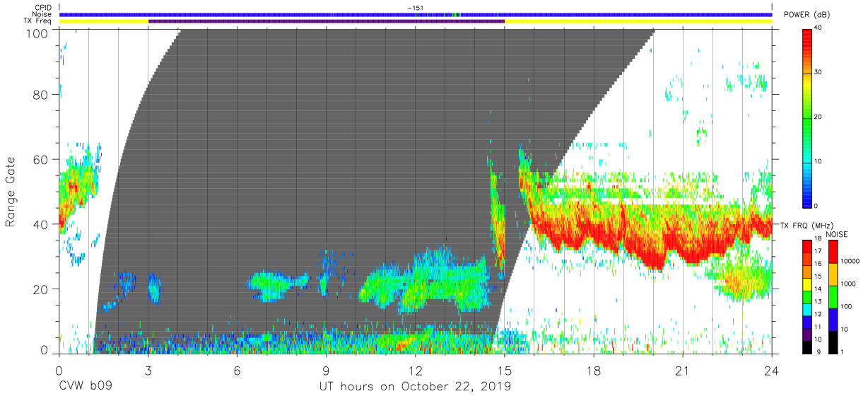Click the noise scale value 10000
The height and width of the screenshot is (401, 868).
(x=849, y=262)
